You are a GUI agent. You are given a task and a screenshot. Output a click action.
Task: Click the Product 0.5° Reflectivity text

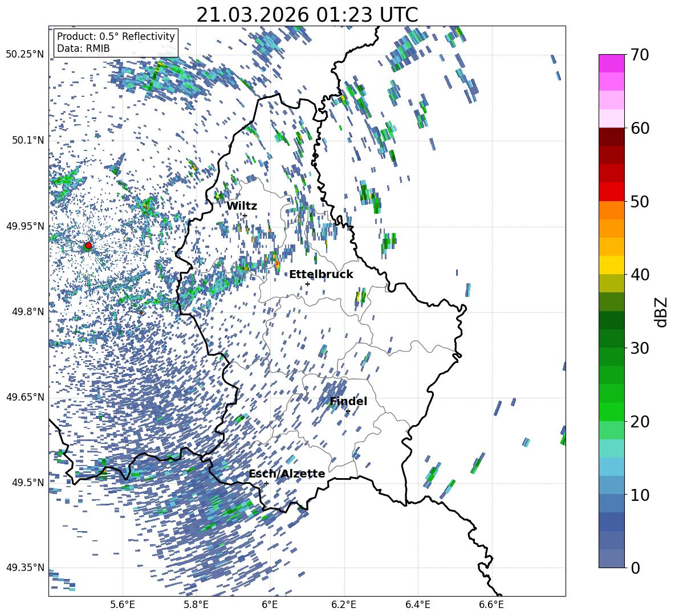coord(116,36)
